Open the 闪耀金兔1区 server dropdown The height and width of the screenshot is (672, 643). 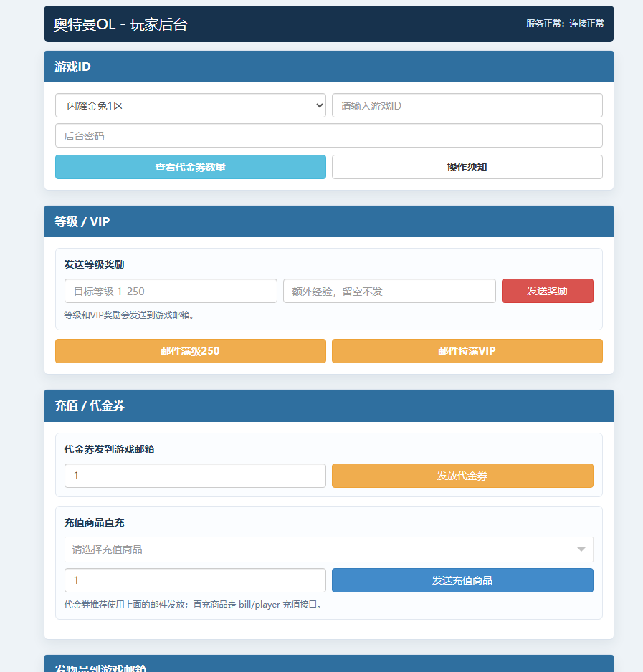tap(191, 105)
